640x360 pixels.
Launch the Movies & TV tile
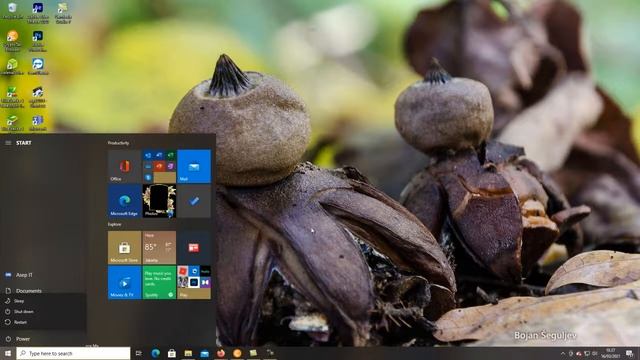click(x=124, y=282)
